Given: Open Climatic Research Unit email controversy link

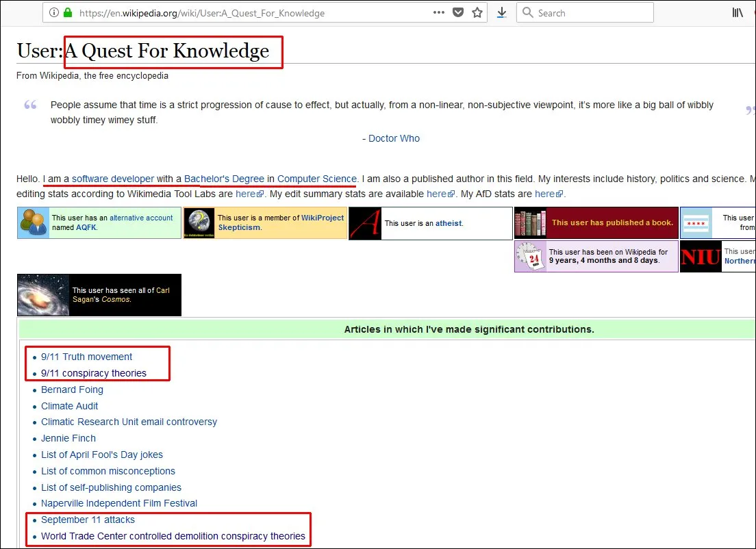Looking at the screenshot, I should click(x=129, y=422).
